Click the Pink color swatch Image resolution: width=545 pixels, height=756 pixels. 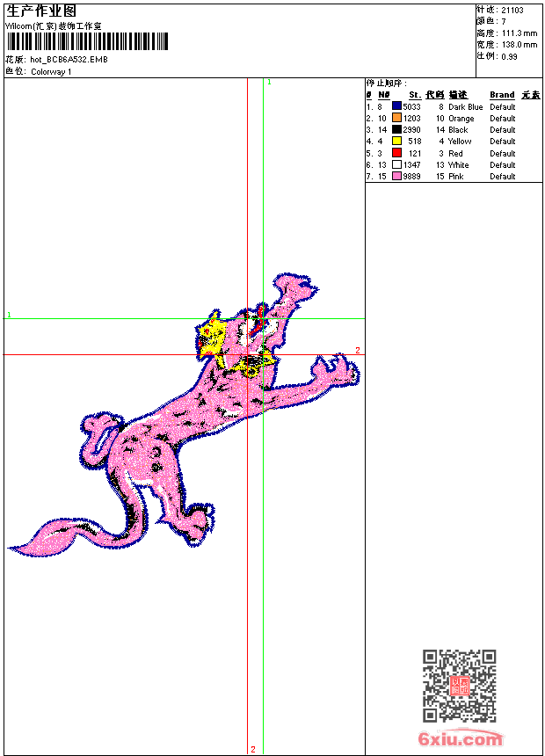[x=397, y=176]
